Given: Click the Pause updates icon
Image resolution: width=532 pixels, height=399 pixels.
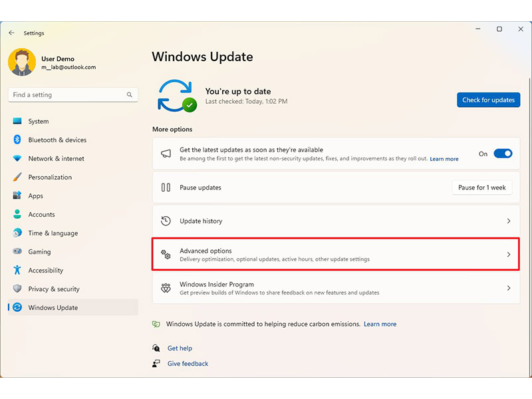Looking at the screenshot, I should click(166, 188).
